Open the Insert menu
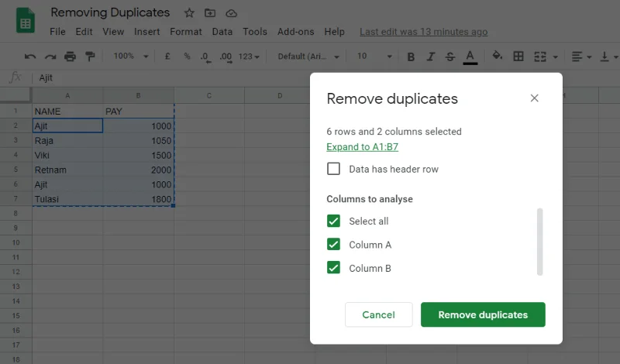 point(146,32)
